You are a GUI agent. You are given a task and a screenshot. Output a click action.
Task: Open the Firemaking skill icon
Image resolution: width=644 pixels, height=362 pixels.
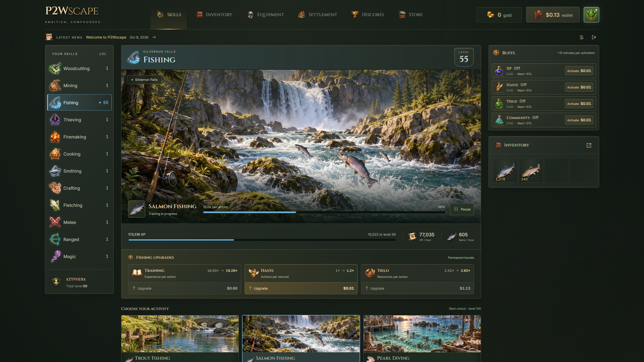55,137
